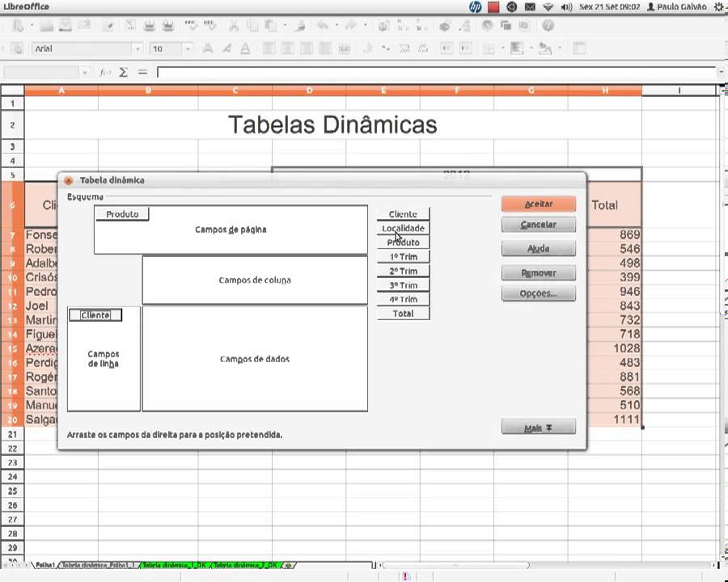
Task: Click the Align left icon
Action: 269,48
